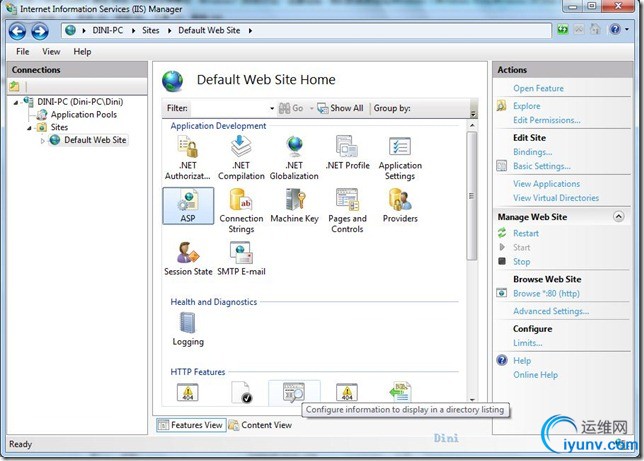Click the home icon in address bar

[x=595, y=30]
